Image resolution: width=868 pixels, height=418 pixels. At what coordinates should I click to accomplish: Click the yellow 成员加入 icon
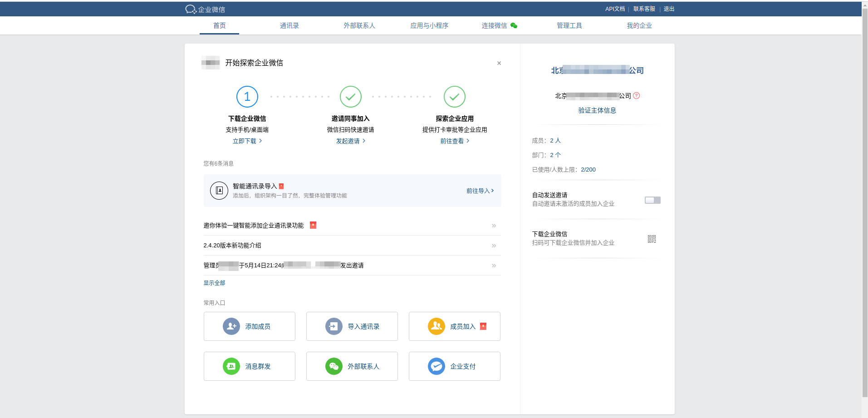(436, 326)
